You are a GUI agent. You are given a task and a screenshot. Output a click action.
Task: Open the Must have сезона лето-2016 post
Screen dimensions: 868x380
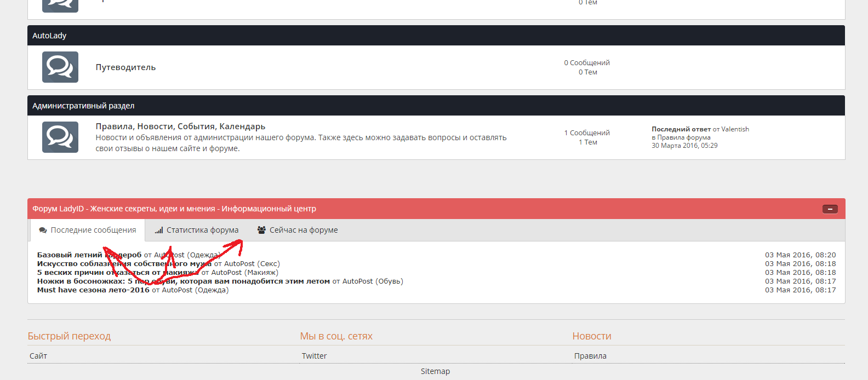tap(93, 290)
